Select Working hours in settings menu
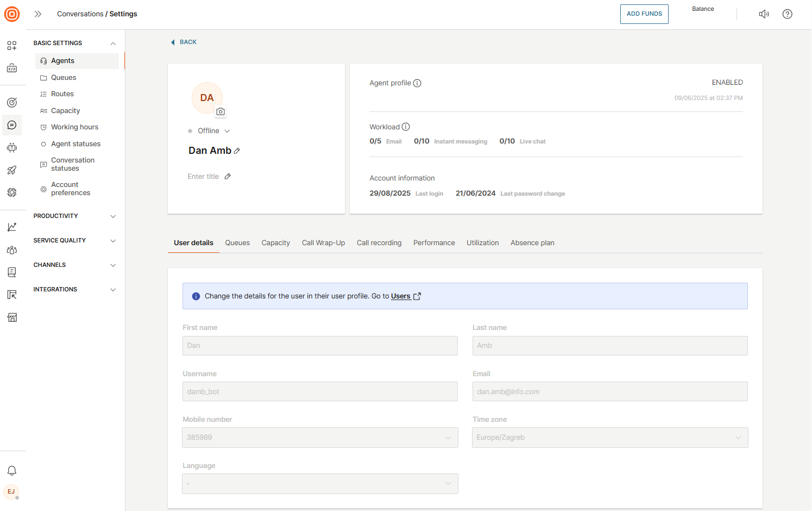This screenshot has height=511, width=812. [74, 127]
